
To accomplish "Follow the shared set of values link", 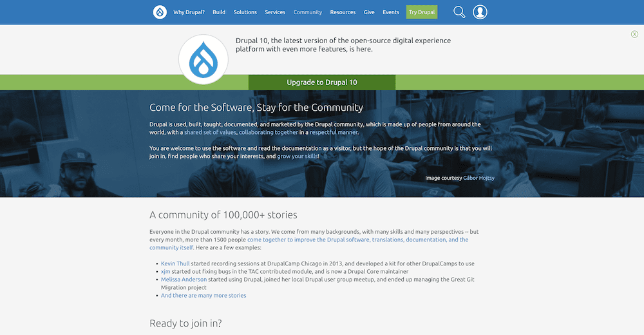I will tap(211, 132).
